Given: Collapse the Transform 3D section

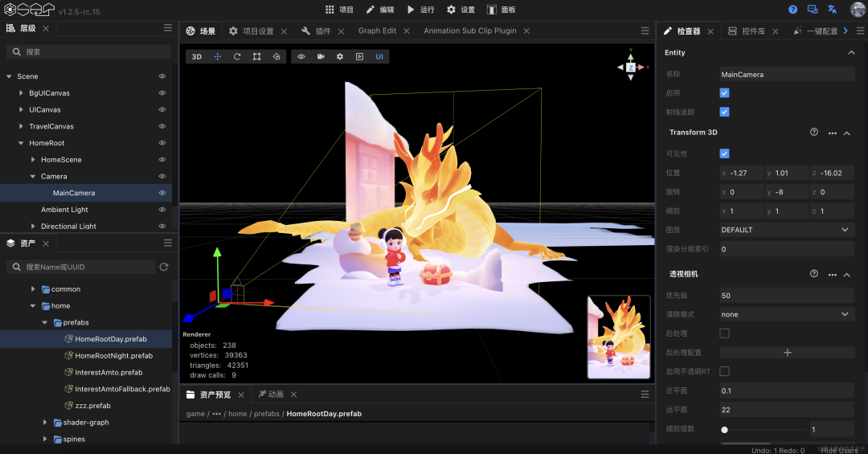Looking at the screenshot, I should pos(847,133).
